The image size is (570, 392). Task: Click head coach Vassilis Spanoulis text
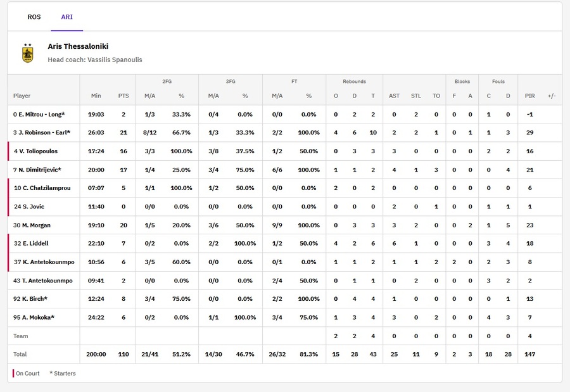click(95, 60)
